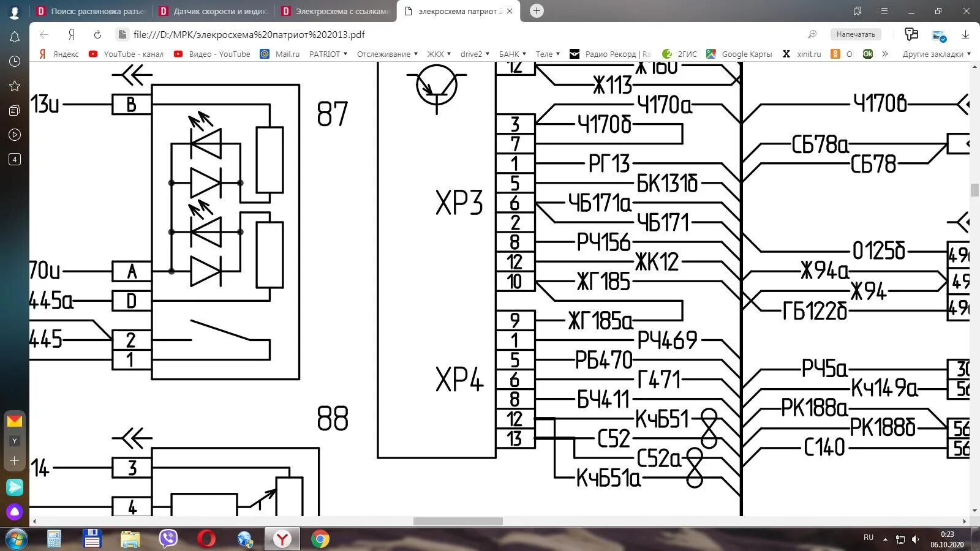
Task: Close the электросхема патриот tab
Action: [x=509, y=11]
